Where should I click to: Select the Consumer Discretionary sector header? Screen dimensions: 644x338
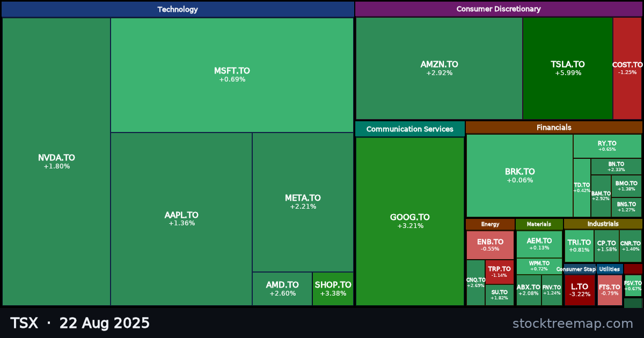pyautogui.click(x=499, y=9)
